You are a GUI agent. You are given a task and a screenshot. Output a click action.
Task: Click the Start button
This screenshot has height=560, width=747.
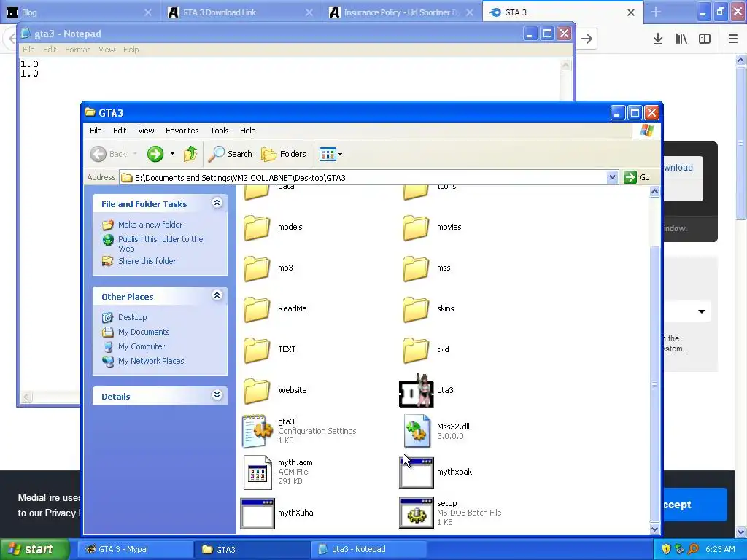tap(35, 549)
